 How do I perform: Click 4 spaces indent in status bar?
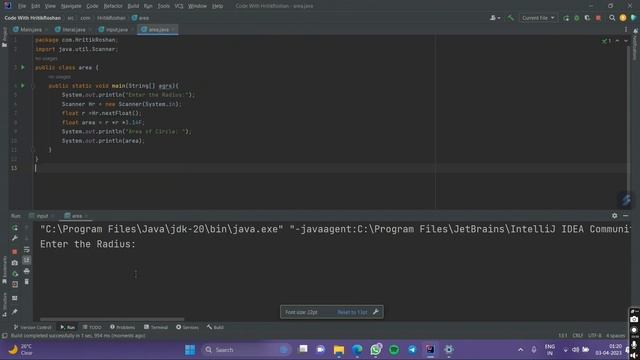[616, 336]
